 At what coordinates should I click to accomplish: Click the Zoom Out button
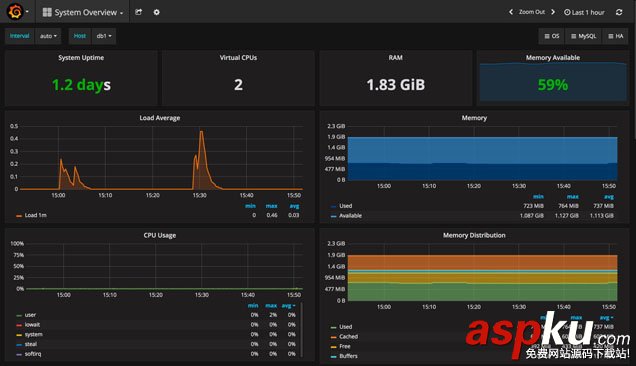(x=532, y=12)
